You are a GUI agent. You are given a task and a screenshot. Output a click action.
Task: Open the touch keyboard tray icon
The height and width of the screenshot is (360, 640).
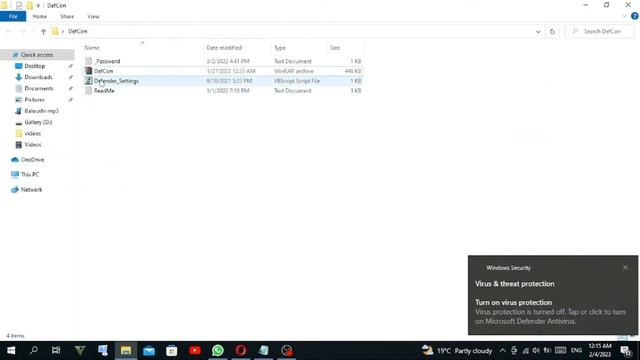pyautogui.click(x=560, y=351)
